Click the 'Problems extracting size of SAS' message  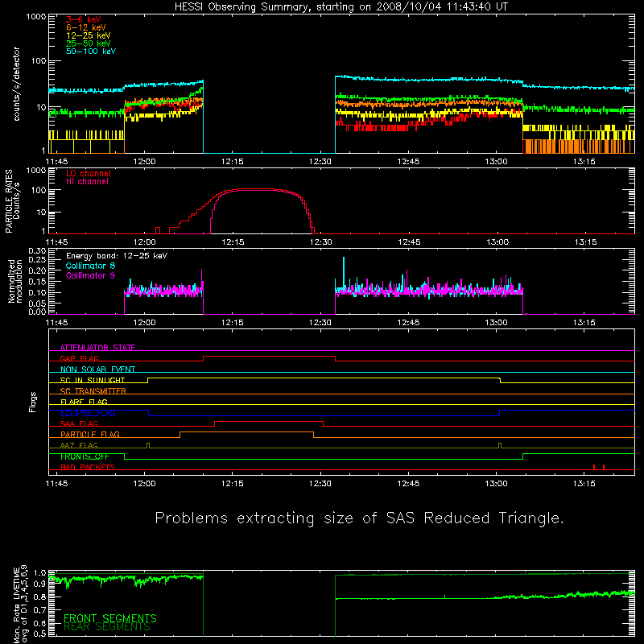pyautogui.click(x=359, y=518)
